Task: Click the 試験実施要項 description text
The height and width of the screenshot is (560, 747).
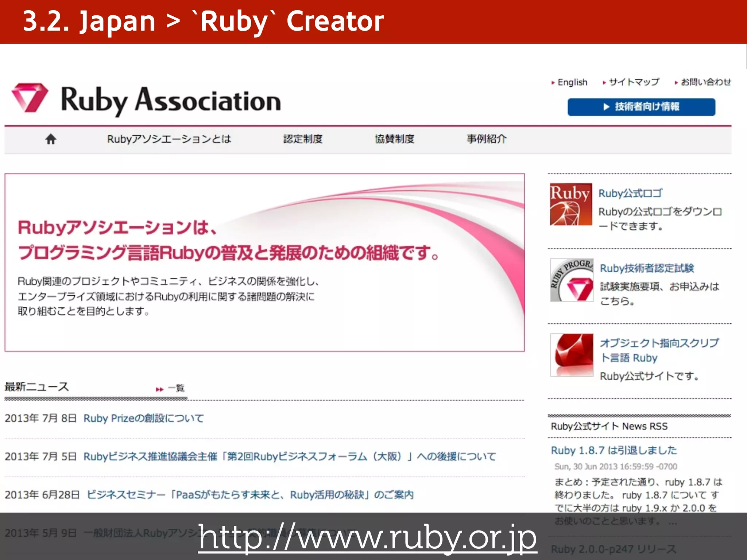Action: point(659,293)
